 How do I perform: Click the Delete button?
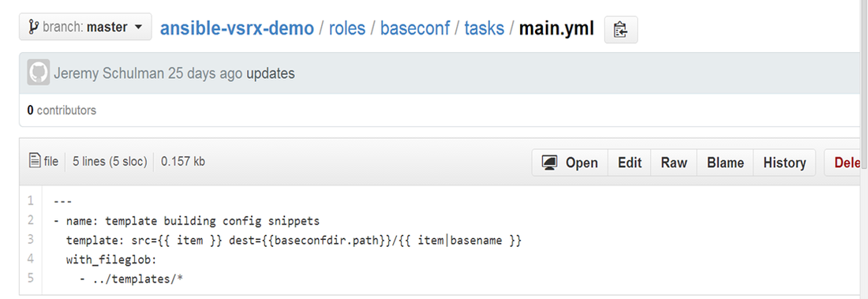coord(846,163)
